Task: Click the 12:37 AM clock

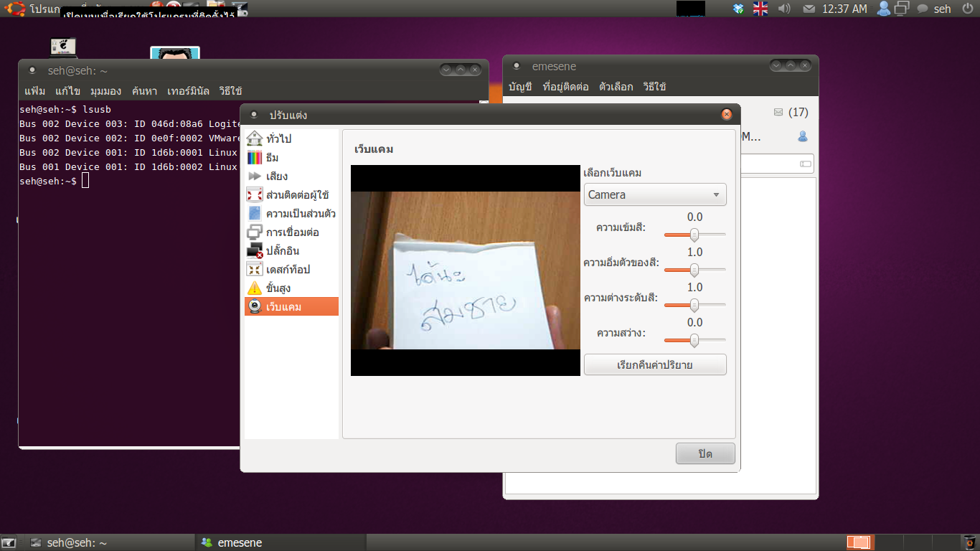Action: pyautogui.click(x=844, y=9)
